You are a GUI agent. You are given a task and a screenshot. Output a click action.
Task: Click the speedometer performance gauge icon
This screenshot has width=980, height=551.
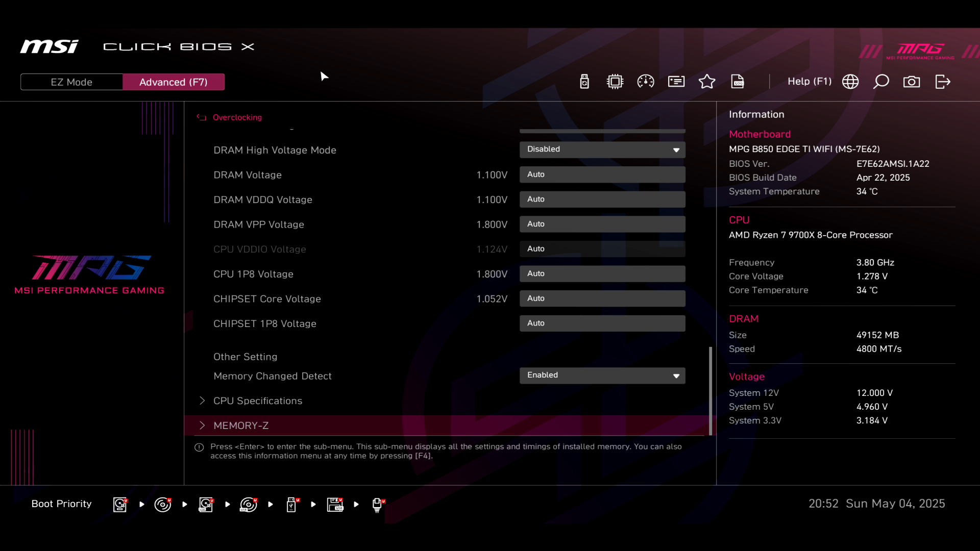click(x=646, y=82)
